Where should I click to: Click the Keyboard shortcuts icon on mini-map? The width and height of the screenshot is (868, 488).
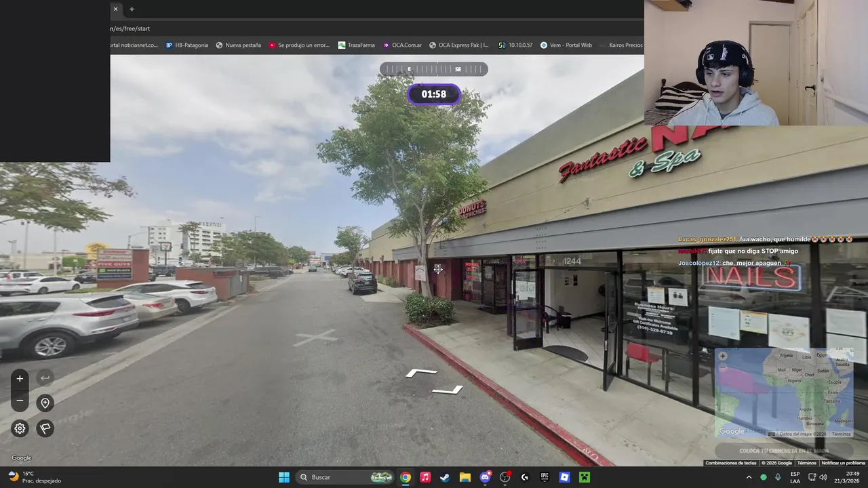click(771, 434)
